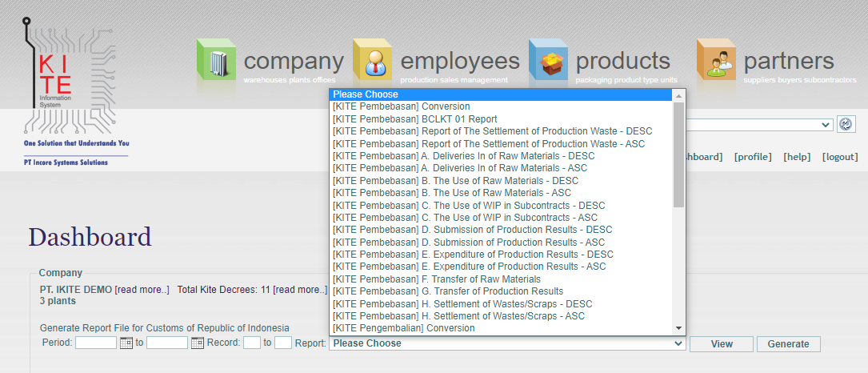Click the [logout] link
868x373 pixels.
click(x=840, y=157)
